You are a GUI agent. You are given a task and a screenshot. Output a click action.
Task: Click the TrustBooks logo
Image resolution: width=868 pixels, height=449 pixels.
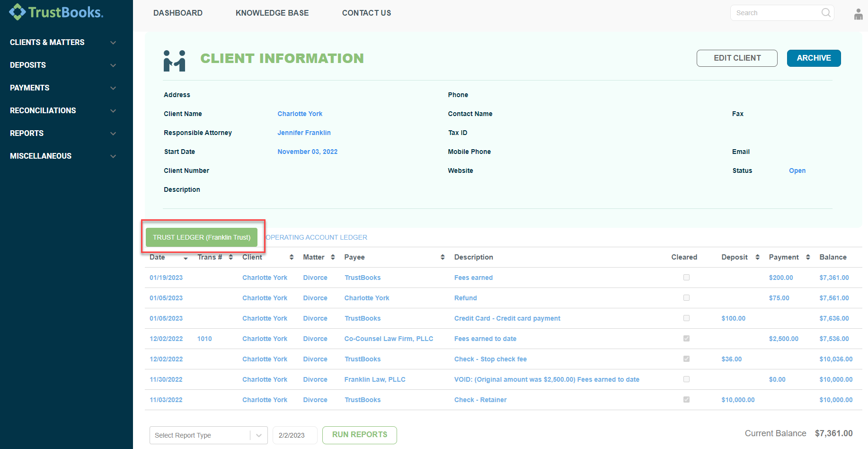tap(56, 12)
